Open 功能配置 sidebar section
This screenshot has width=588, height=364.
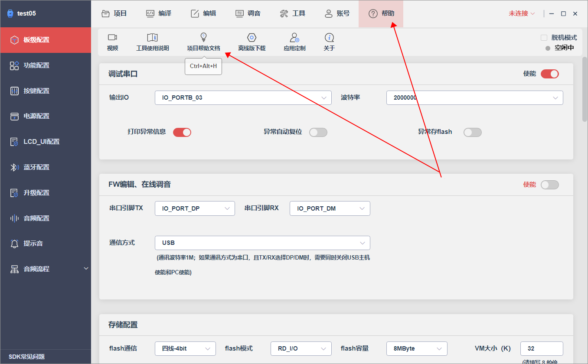(x=46, y=65)
